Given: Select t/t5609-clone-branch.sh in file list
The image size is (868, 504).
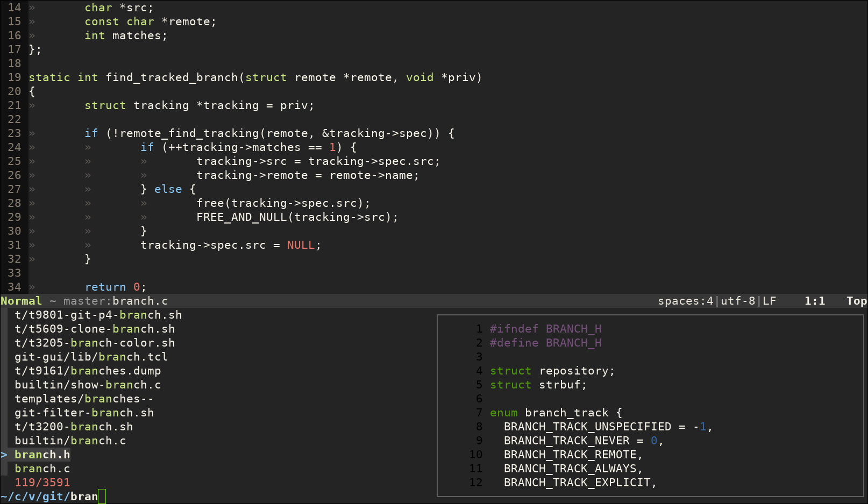Looking at the screenshot, I should click(x=95, y=329).
